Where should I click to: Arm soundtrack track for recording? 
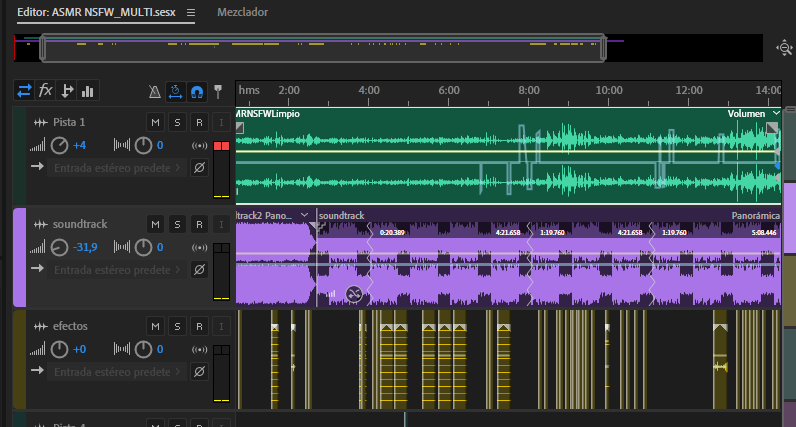(199, 224)
